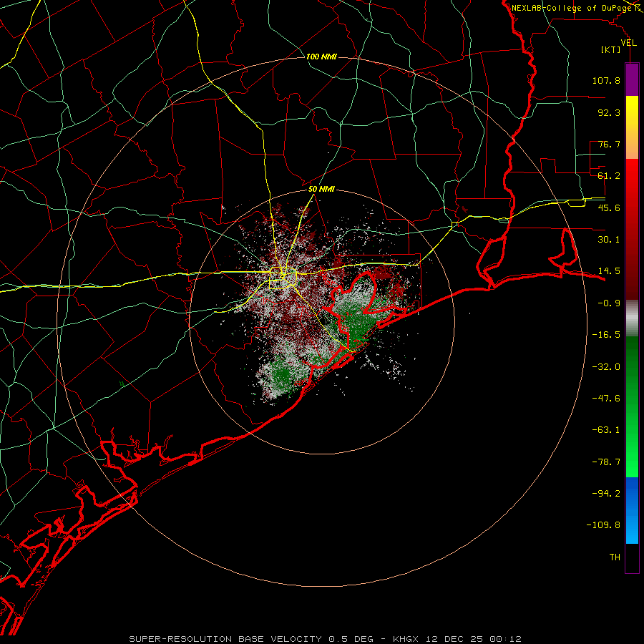Screen dimensions: 644x644
Task: Click the VEL legend title
Action: click(628, 43)
